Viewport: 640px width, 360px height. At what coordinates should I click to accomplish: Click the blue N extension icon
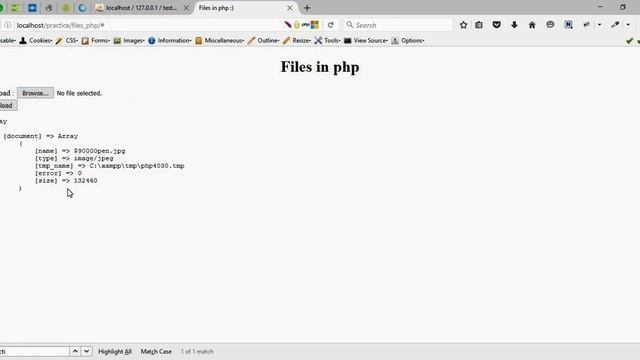pos(568,25)
